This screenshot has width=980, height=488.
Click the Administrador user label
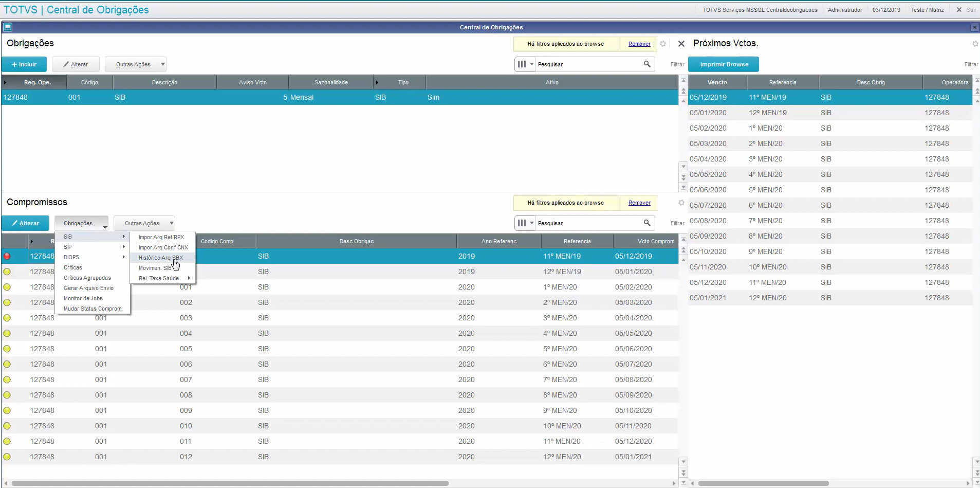[x=845, y=10]
